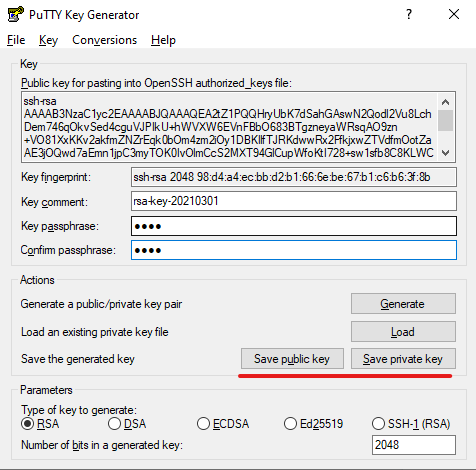Click the Generate button
476x470 pixels.
point(403,304)
